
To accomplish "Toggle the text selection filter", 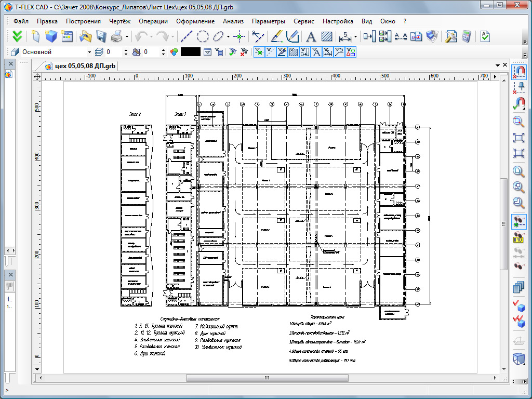I will click(x=315, y=52).
